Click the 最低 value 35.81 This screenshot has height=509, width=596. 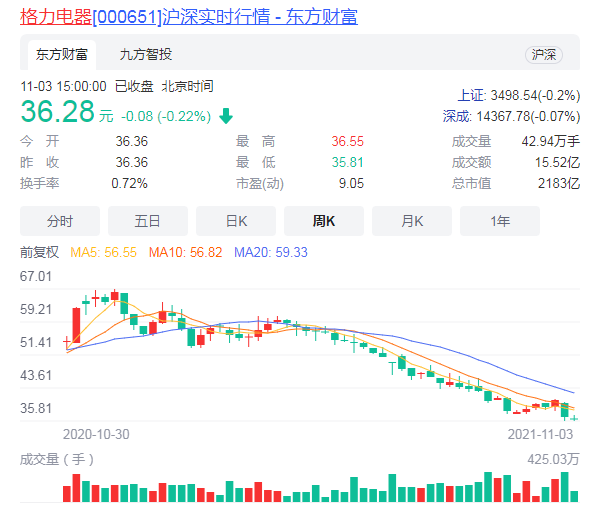[x=347, y=162]
